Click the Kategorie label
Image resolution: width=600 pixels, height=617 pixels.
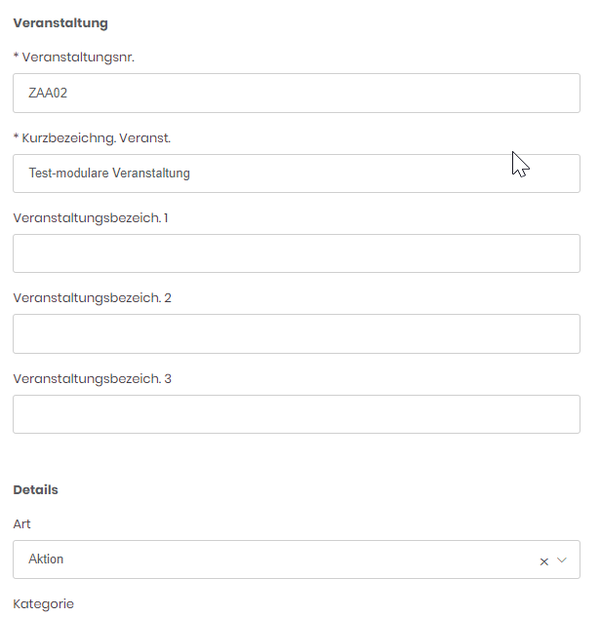43,604
